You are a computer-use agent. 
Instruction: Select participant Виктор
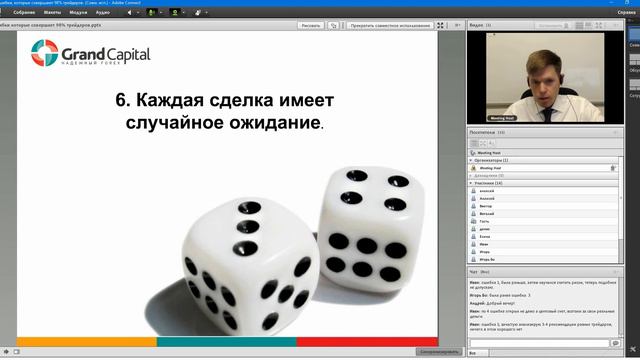pyautogui.click(x=543, y=206)
